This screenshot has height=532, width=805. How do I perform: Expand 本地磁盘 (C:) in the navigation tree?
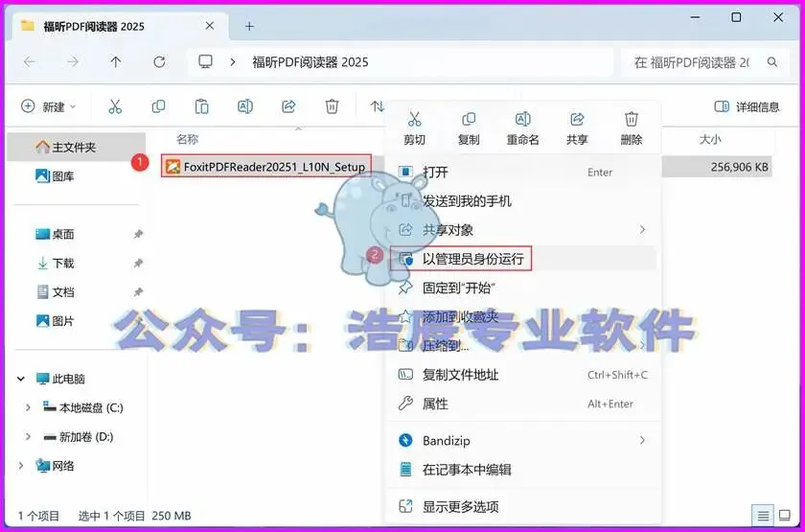point(28,407)
